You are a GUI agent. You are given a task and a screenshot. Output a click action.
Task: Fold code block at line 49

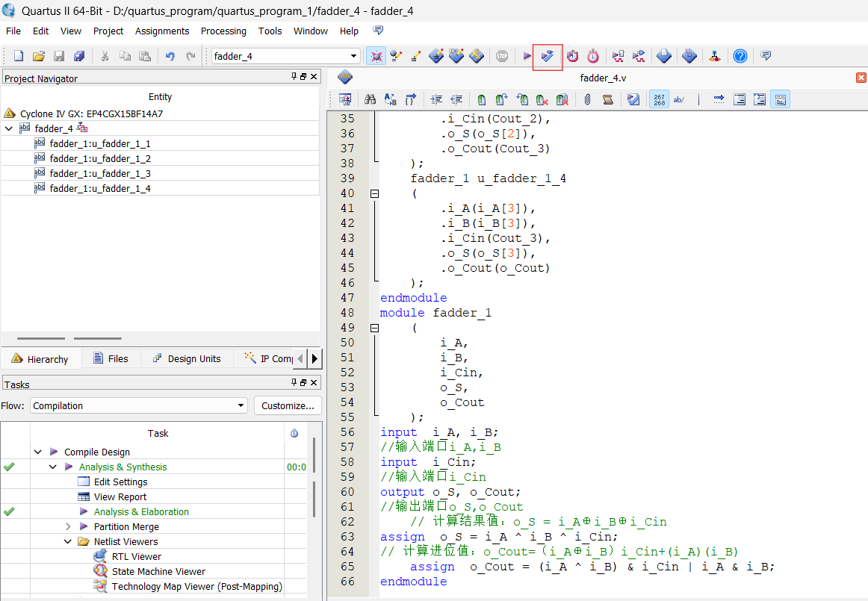(375, 328)
